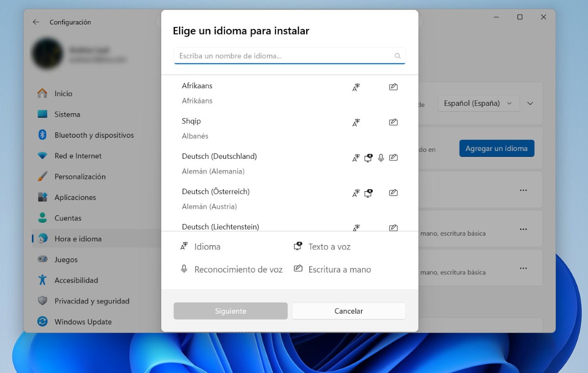Viewport: 588px width, 373px height.
Task: Select the Siguiente button
Action: (230, 311)
